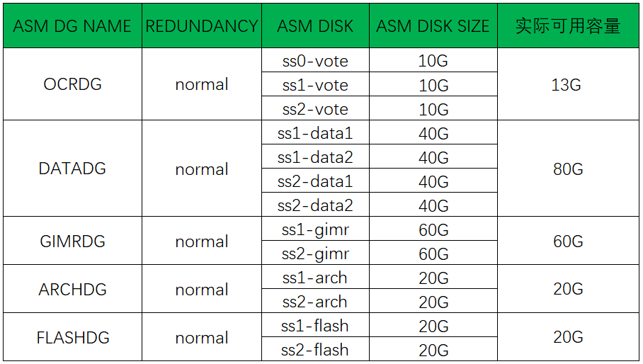
Task: Select the ss0-vote disk cell
Action: 315,61
